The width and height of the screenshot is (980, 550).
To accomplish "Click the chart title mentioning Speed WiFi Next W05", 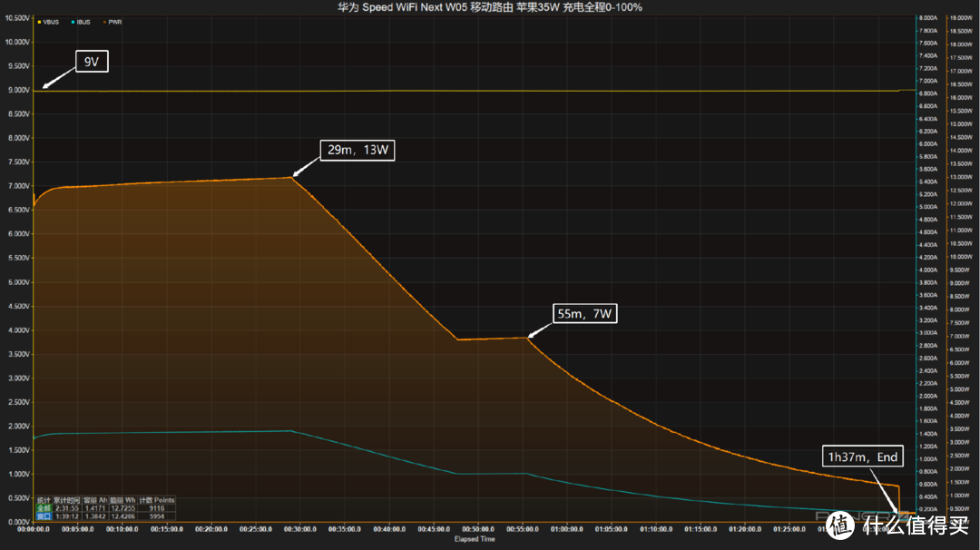I will click(489, 7).
